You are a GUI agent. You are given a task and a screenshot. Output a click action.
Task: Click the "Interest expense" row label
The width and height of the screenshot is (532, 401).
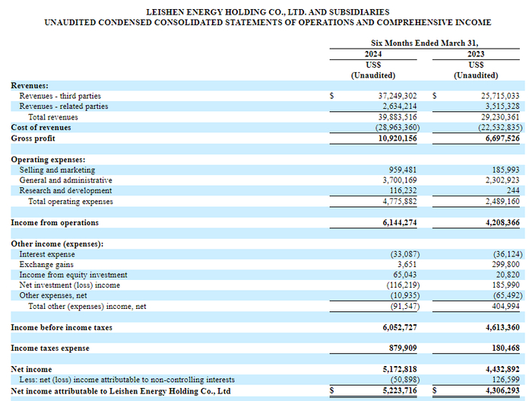pyautogui.click(x=47, y=254)
